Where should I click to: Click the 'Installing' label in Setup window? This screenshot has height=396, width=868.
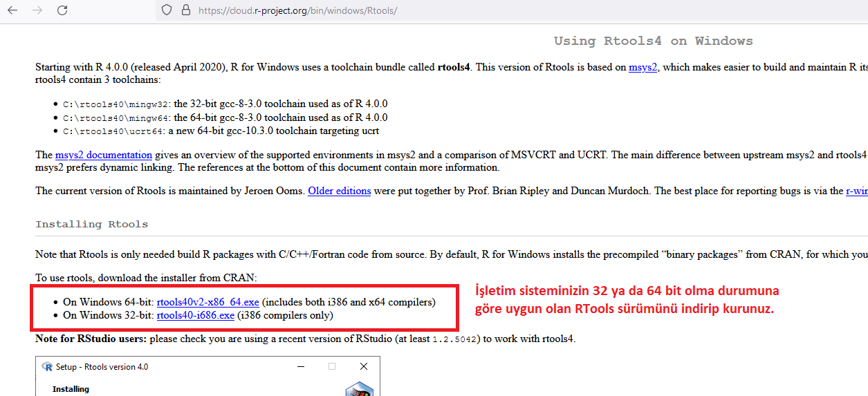pos(71,389)
